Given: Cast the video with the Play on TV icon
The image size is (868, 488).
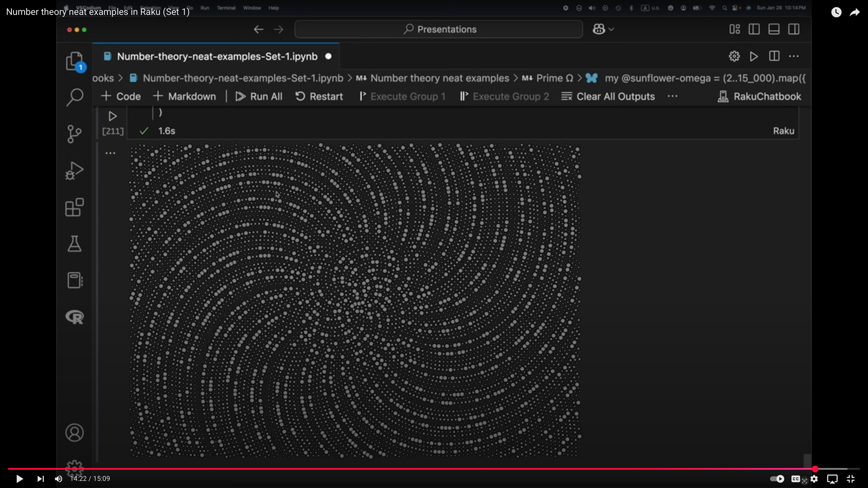Looking at the screenshot, I should coord(832,479).
